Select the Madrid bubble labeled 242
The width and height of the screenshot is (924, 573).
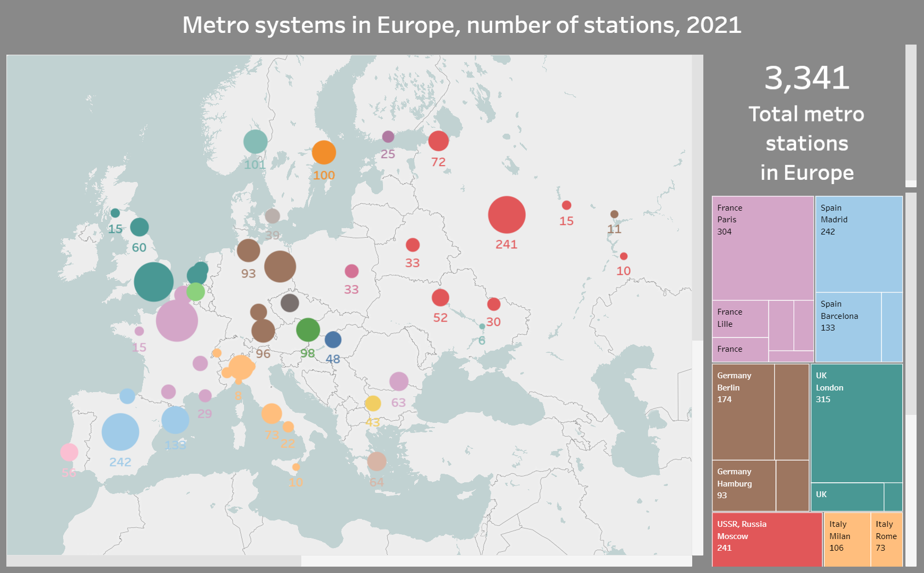[120, 432]
